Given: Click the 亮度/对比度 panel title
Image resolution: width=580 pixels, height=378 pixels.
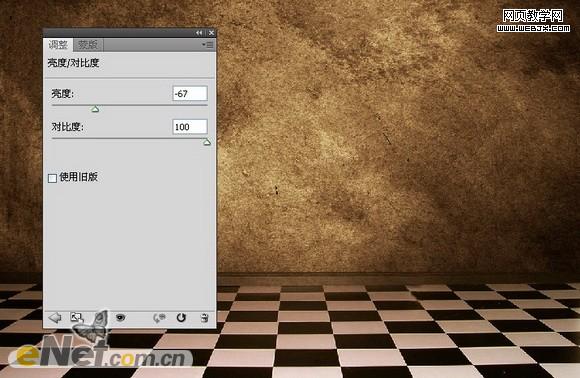Looking at the screenshot, I should [x=73, y=63].
